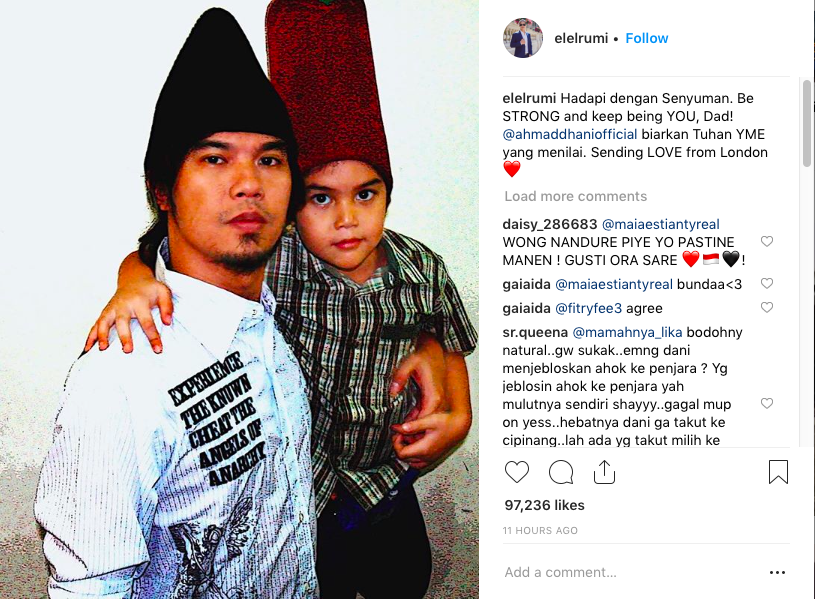815x599 pixels.
Task: Save the post with the bookmark icon
Action: pyautogui.click(x=778, y=472)
